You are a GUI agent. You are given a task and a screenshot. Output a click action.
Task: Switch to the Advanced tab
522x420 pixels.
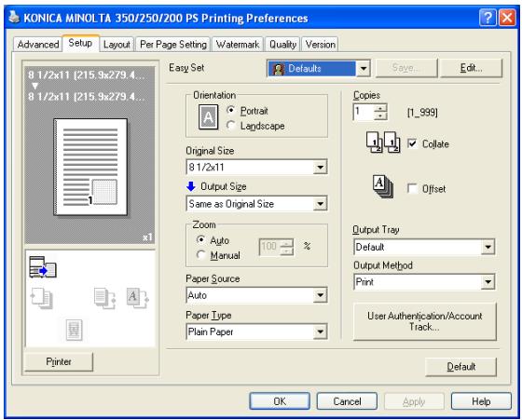(x=38, y=44)
